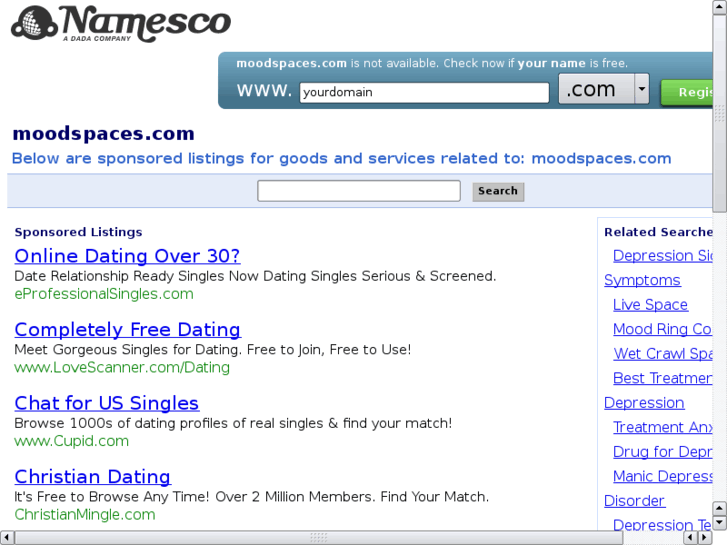727x545 pixels.
Task: Visit www.Cupid.com link
Action: (71, 441)
